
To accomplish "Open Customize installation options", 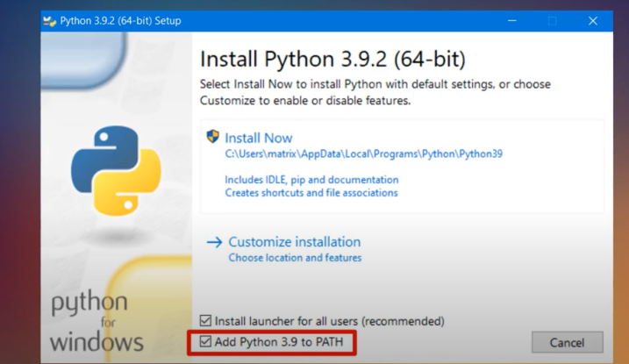I will point(294,241).
